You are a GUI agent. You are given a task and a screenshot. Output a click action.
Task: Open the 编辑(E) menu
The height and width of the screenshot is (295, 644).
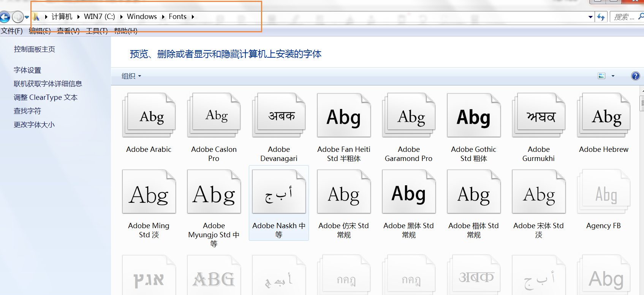click(40, 31)
